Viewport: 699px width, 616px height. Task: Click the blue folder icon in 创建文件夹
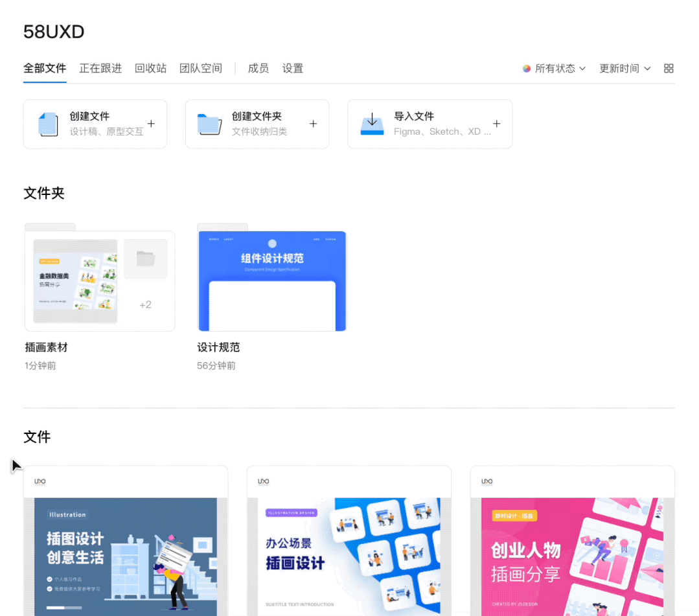pos(209,124)
